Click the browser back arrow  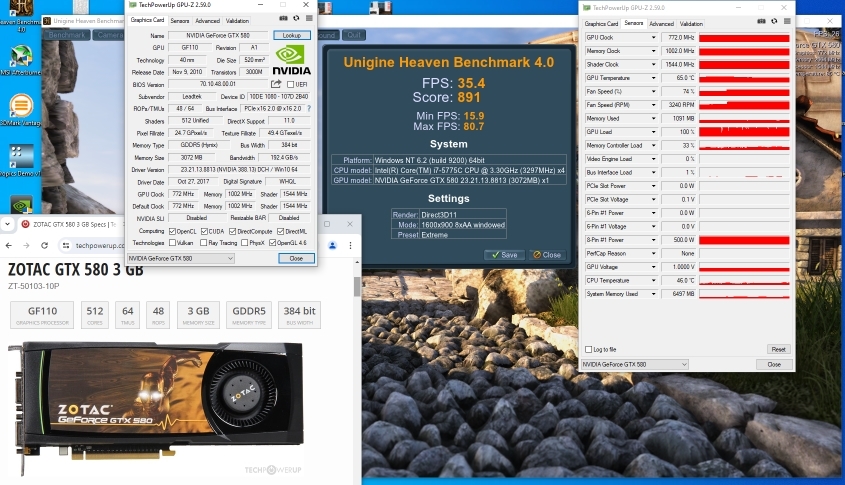[9, 245]
